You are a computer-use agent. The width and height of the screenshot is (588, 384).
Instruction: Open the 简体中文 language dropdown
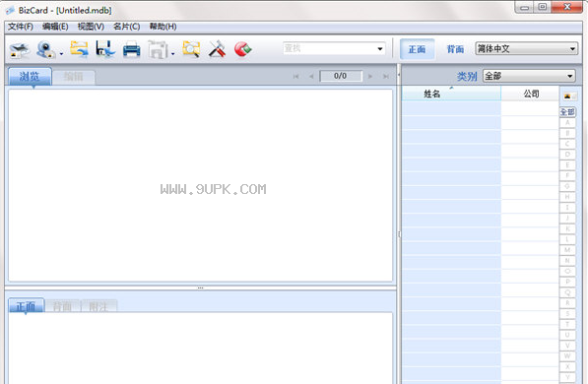pyautogui.click(x=527, y=48)
